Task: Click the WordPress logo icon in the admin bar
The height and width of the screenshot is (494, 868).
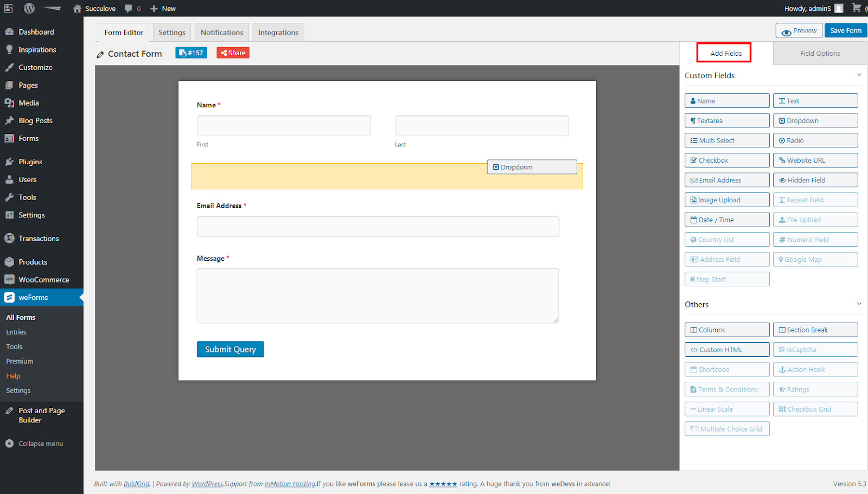Action: click(x=29, y=8)
